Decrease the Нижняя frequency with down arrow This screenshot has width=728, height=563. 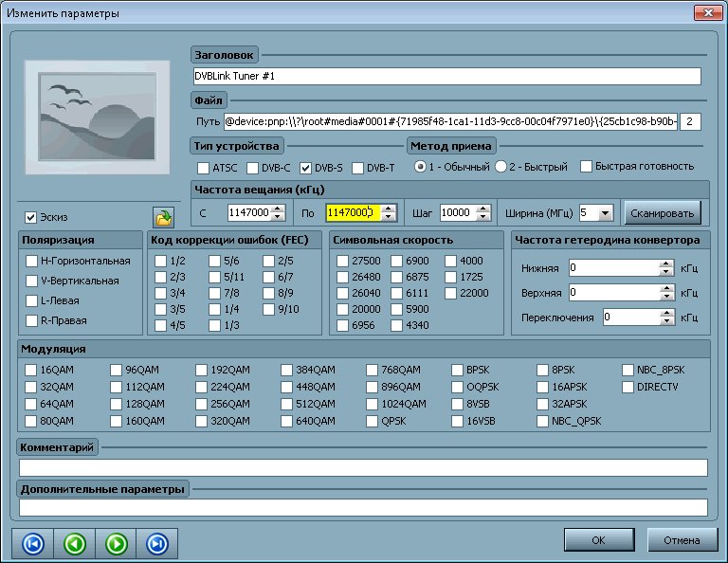click(x=665, y=273)
